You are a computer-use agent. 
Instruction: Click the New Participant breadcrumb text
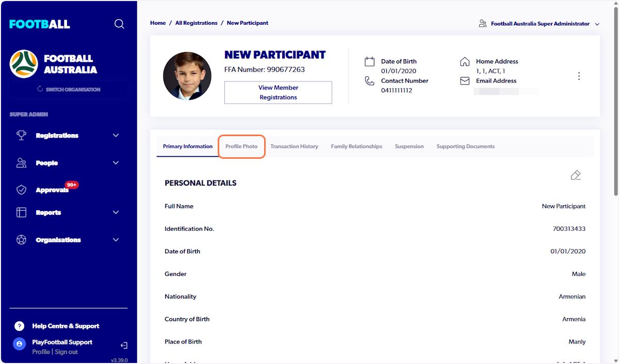click(248, 23)
